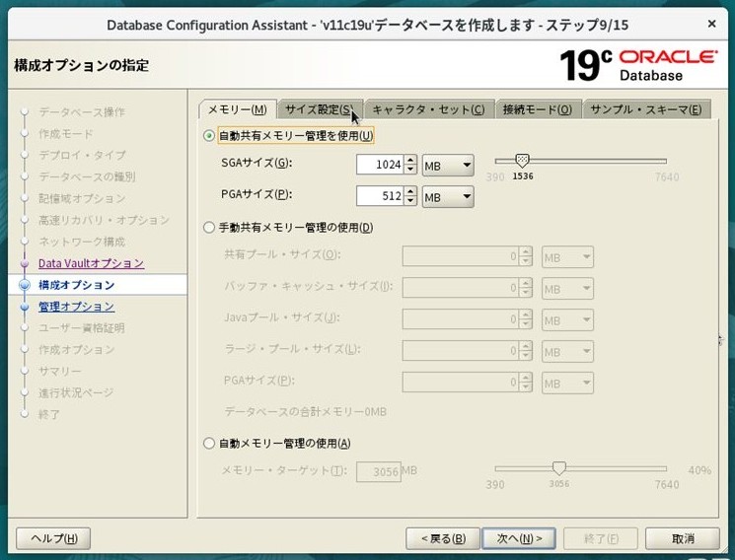This screenshot has height=560, width=735.
Task: Click the ネットワーク構成 step label
Action: click(82, 242)
